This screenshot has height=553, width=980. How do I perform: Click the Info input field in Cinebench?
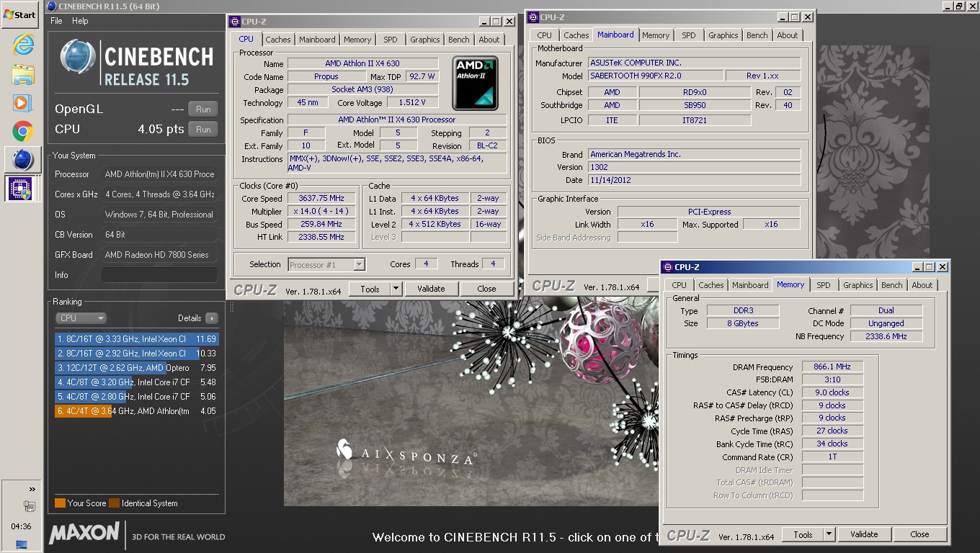pyautogui.click(x=159, y=275)
